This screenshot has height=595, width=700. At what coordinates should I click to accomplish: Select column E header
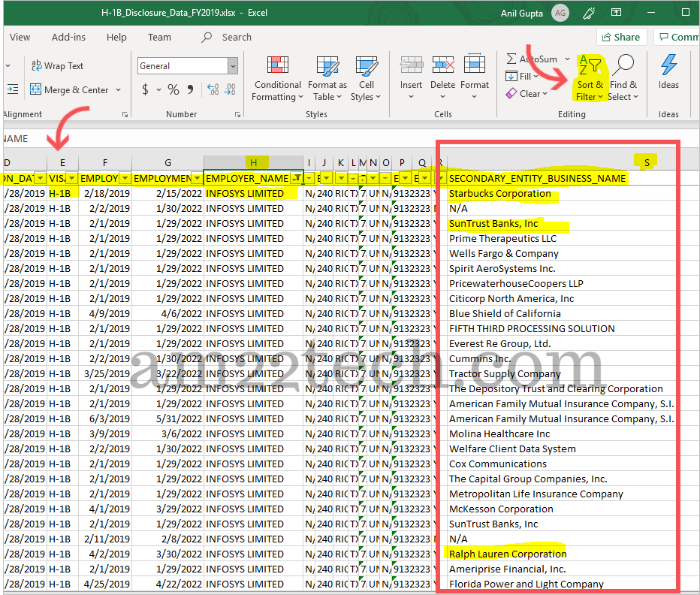tap(62, 162)
